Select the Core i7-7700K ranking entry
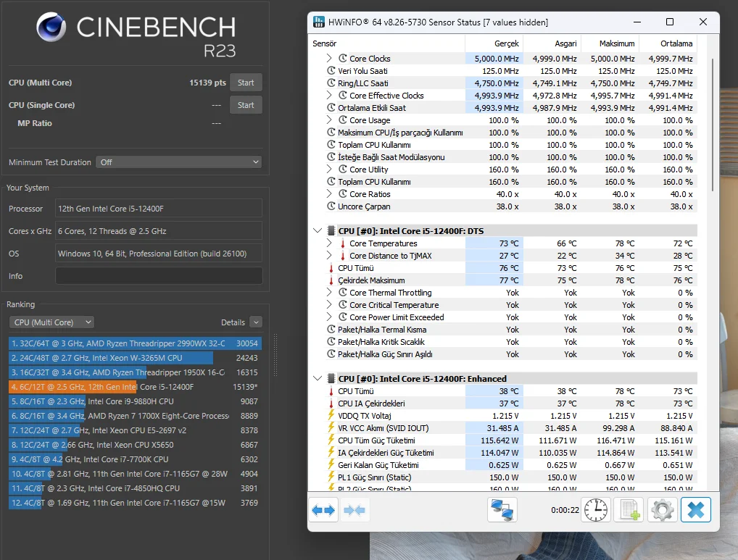Viewport: 738px width, 560px height. (x=135, y=459)
